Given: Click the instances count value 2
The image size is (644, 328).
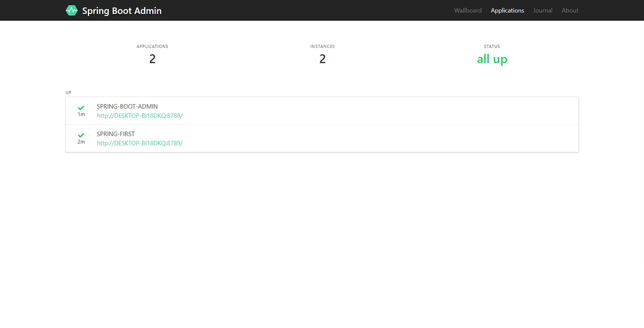Looking at the screenshot, I should 322,59.
